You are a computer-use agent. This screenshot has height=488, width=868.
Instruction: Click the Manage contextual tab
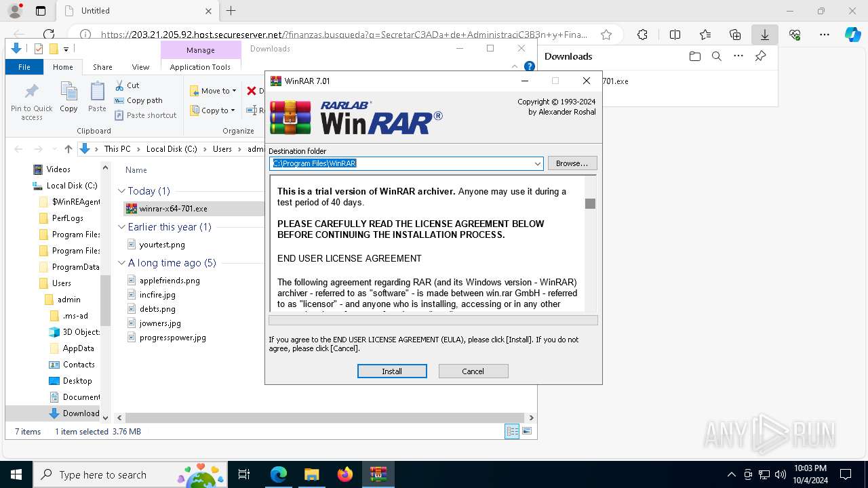tap(201, 50)
